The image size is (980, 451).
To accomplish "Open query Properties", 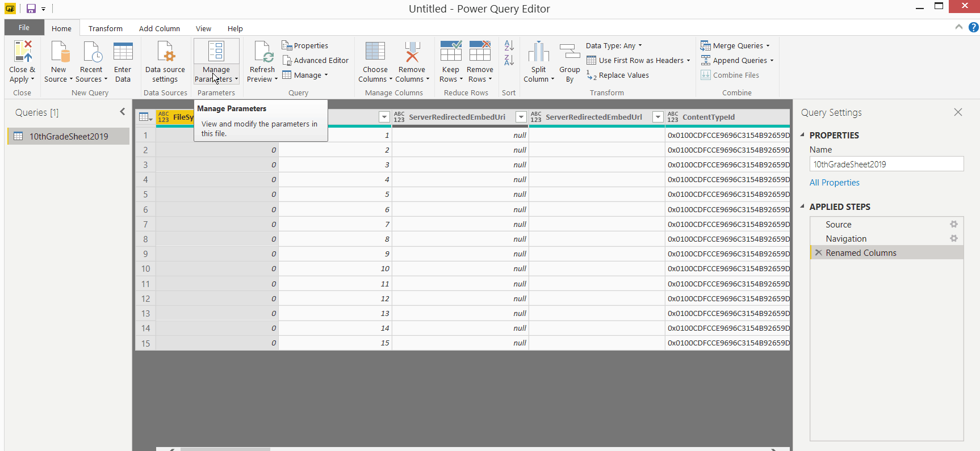I will click(x=305, y=45).
